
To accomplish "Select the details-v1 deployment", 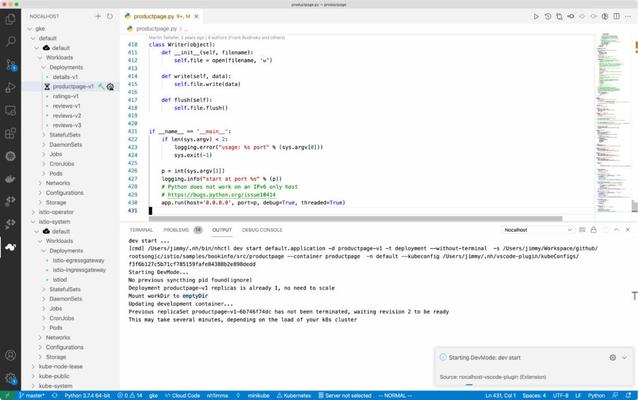I will pos(65,77).
